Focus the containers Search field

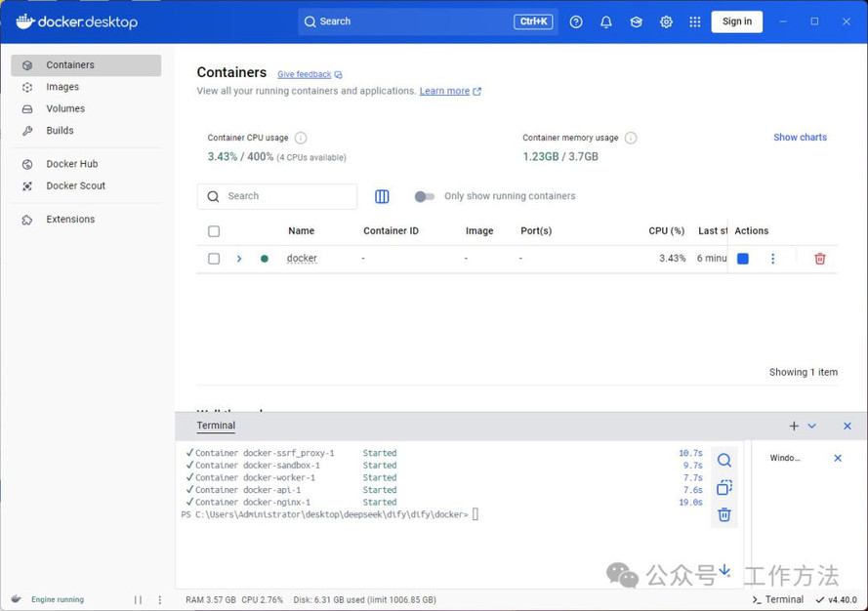pos(276,196)
